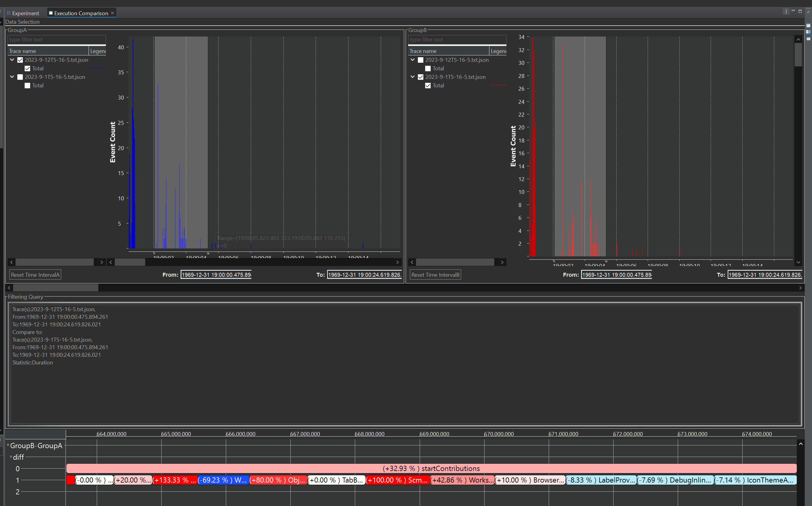Screen dimensions: 812x506
Task: Click Reset Time IntervalA button
Action: 35,275
